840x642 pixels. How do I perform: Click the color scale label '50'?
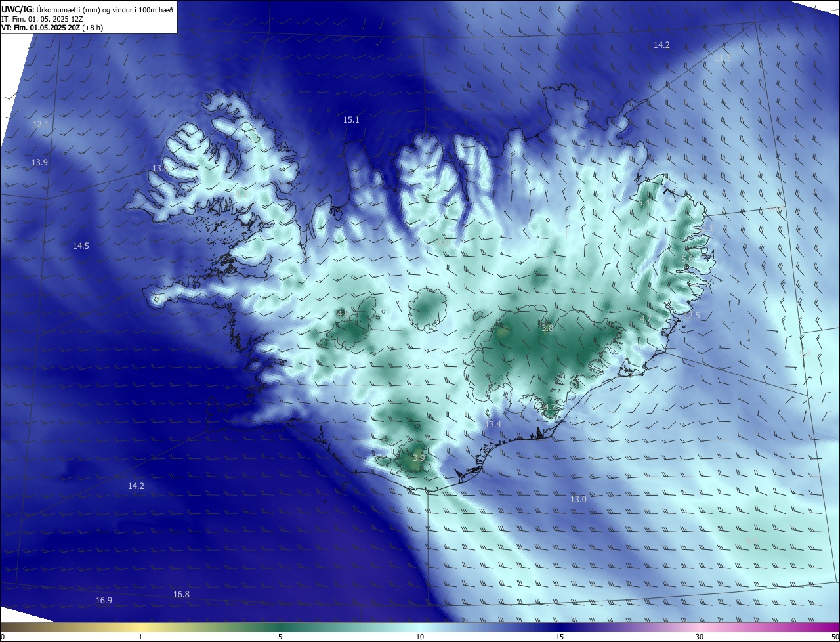pyautogui.click(x=835, y=637)
